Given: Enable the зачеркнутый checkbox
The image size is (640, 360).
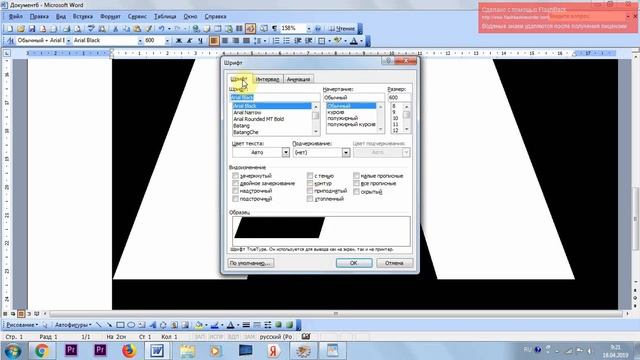Looking at the screenshot, I should [236, 176].
